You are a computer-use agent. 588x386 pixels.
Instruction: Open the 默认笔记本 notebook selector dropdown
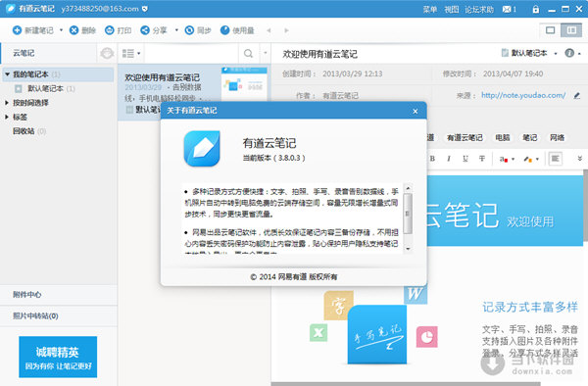pyautogui.click(x=529, y=53)
